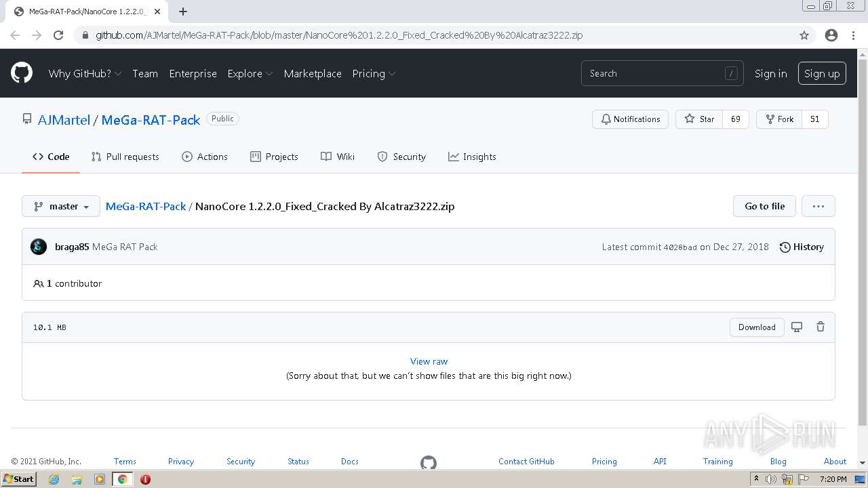Open Status footer link
Image resolution: width=868 pixels, height=488 pixels.
point(298,462)
